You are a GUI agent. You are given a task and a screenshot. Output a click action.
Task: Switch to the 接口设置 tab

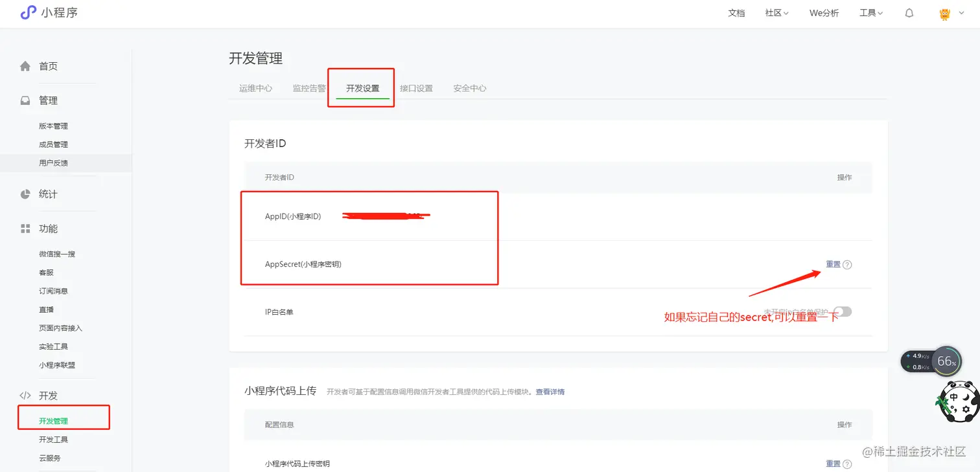(x=416, y=89)
